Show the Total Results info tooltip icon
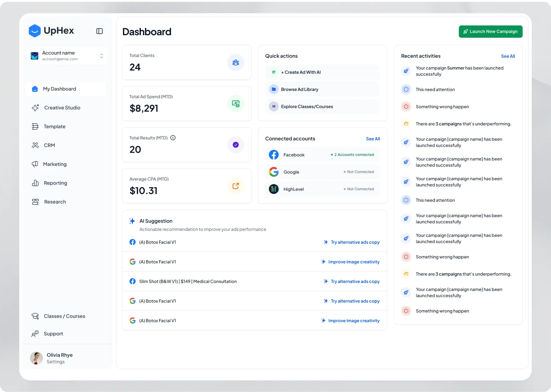551x392 pixels. click(173, 138)
